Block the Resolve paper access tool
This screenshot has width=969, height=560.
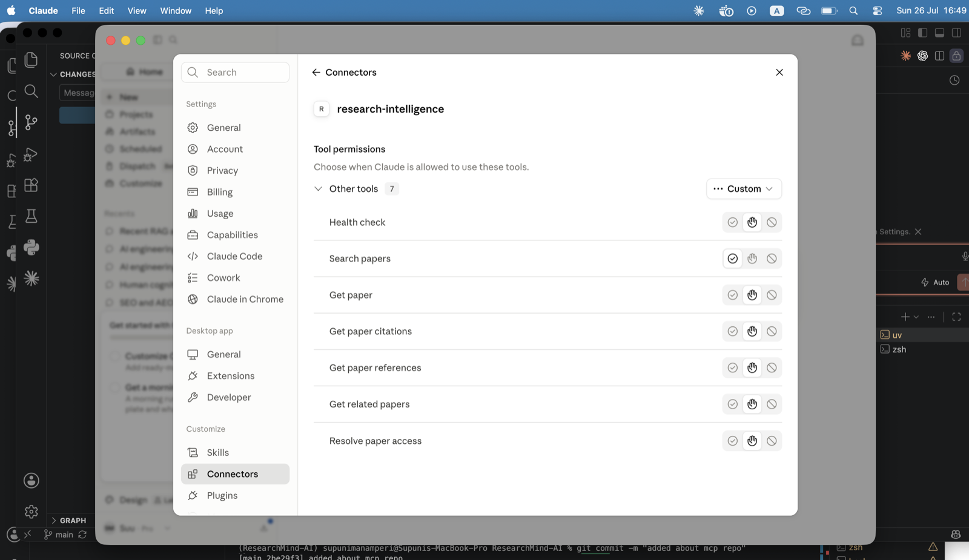(x=772, y=441)
